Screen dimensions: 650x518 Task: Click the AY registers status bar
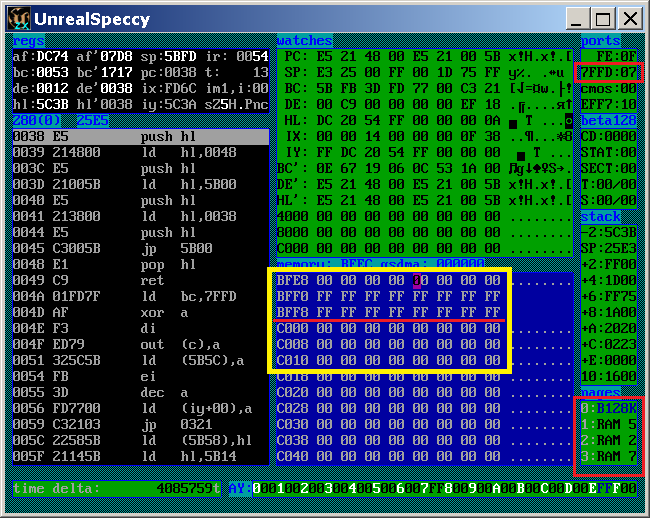point(433,489)
